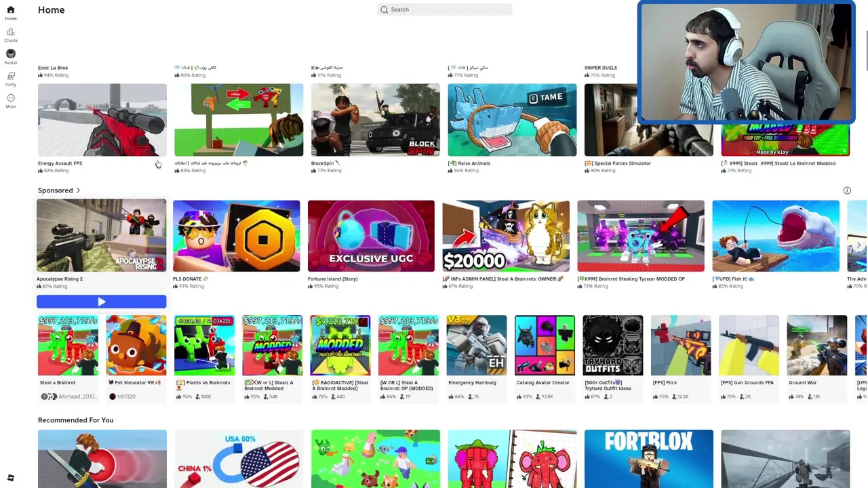868x488 pixels.
Task: Select Ground War small tile
Action: (816, 345)
